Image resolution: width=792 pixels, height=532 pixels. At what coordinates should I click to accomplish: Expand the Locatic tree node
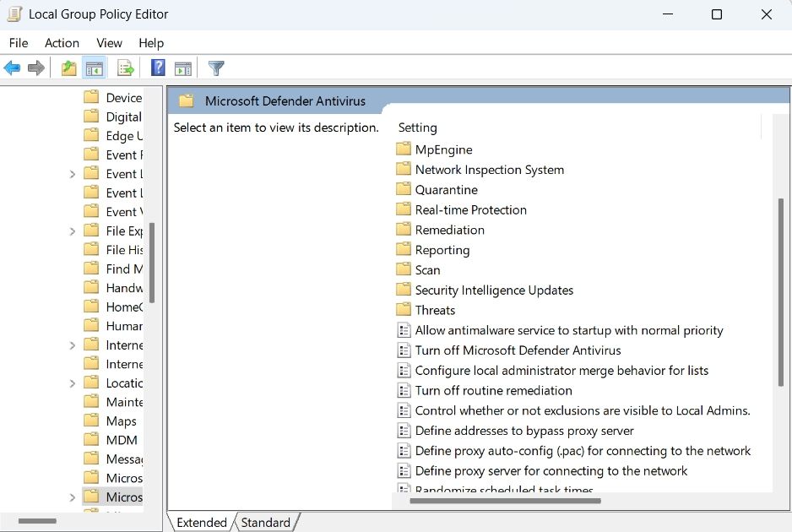click(73, 383)
